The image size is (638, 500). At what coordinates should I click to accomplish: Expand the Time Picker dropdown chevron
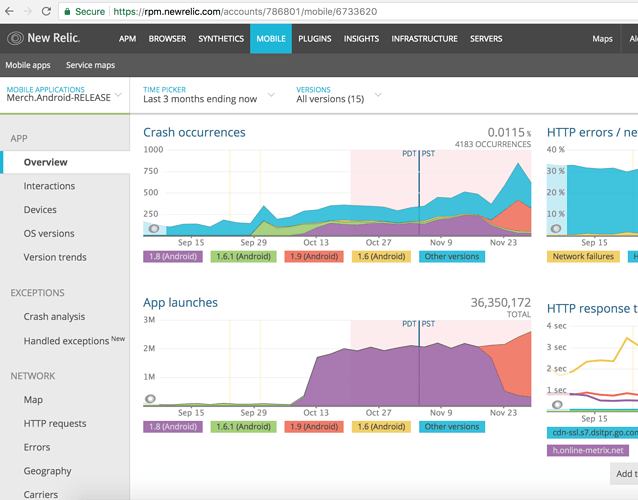pyautogui.click(x=271, y=95)
